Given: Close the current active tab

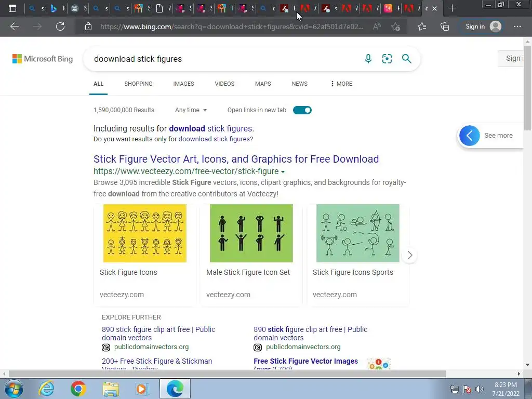Looking at the screenshot, I should click(435, 8).
